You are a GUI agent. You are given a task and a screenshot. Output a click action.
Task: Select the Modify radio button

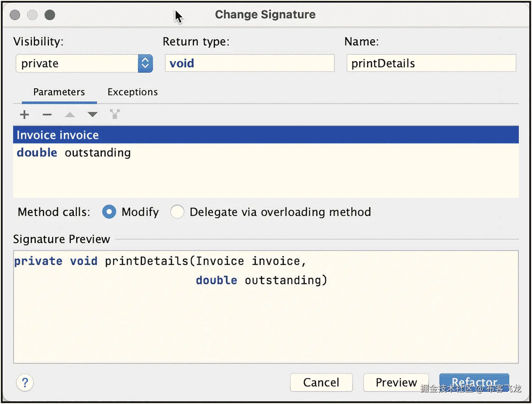coord(109,212)
